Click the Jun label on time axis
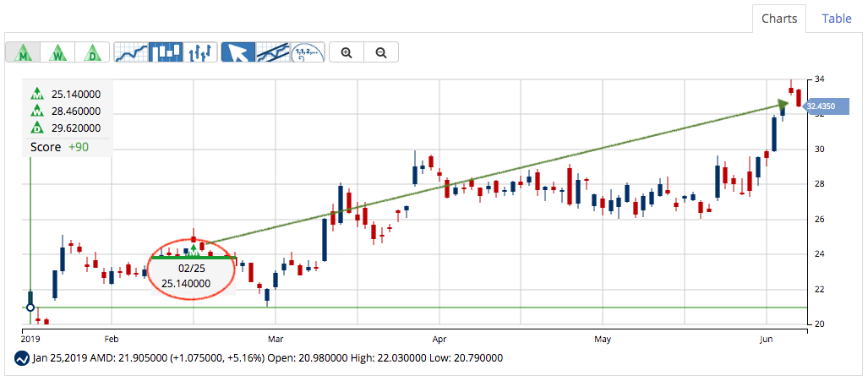Viewport: 868px width, 381px height. coord(767,337)
